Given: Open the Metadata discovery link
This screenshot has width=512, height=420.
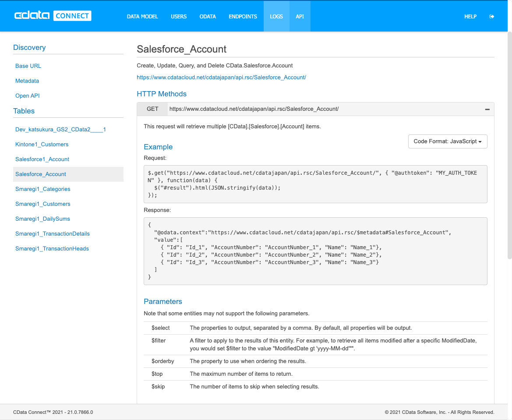Looking at the screenshot, I should click(27, 81).
